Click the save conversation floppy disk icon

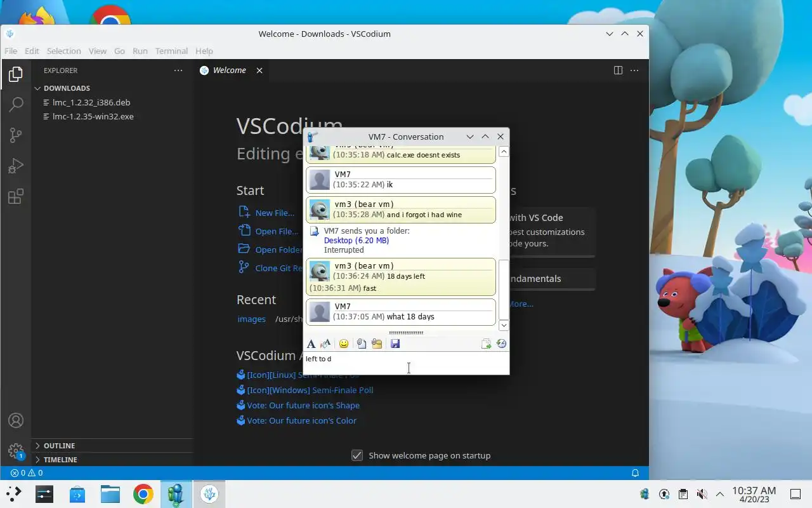pos(395,344)
